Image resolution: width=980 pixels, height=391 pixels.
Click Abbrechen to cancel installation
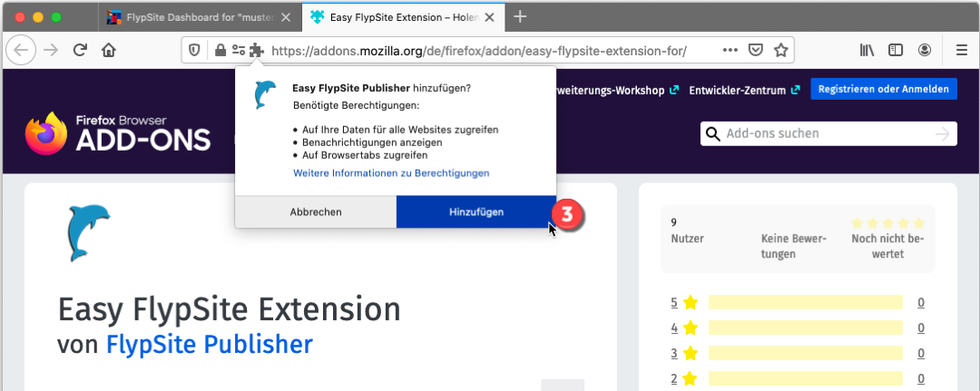(x=316, y=211)
